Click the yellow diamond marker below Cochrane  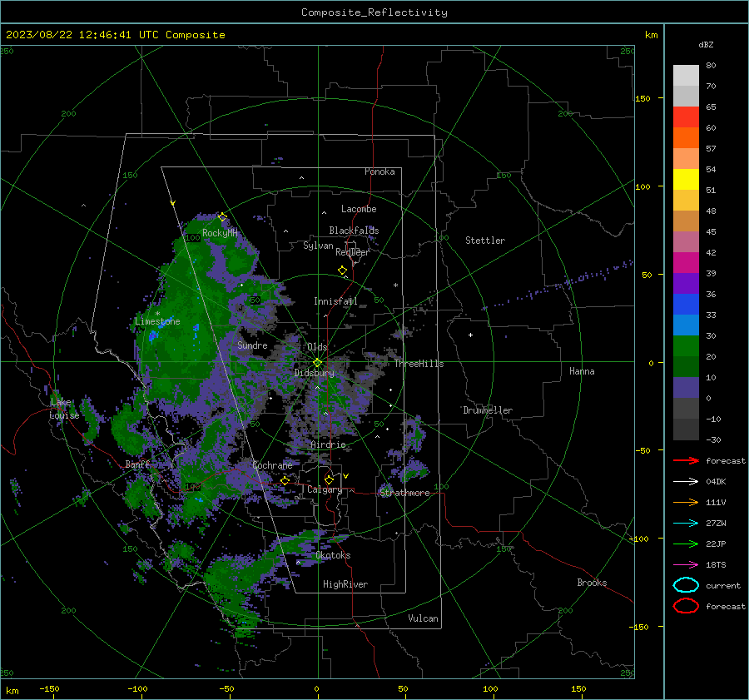pyautogui.click(x=285, y=480)
